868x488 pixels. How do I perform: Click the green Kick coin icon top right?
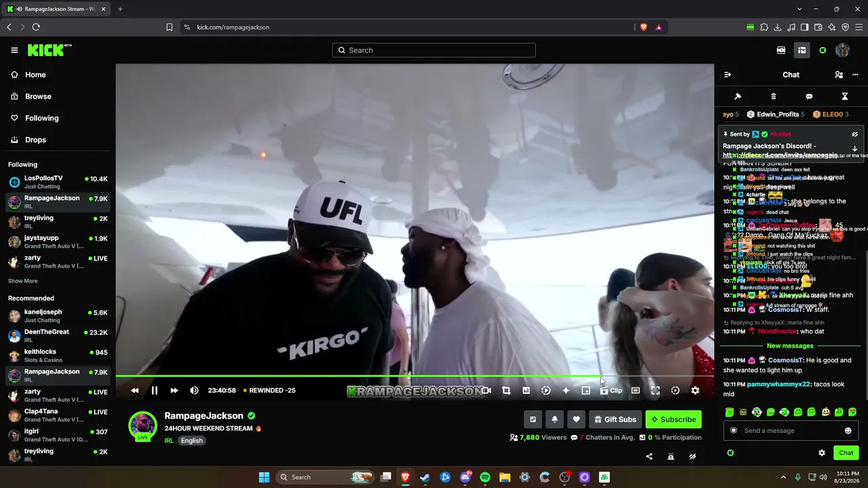pyautogui.click(x=823, y=50)
